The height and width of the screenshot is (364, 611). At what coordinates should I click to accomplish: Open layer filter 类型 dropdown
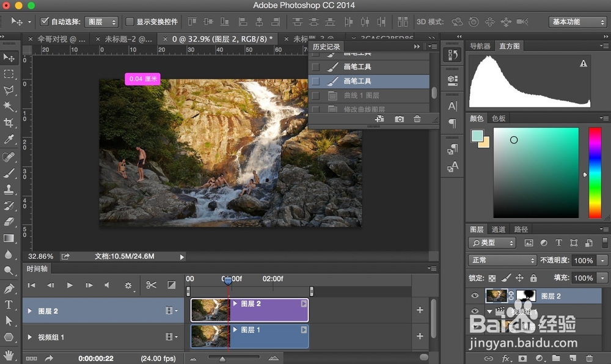492,243
